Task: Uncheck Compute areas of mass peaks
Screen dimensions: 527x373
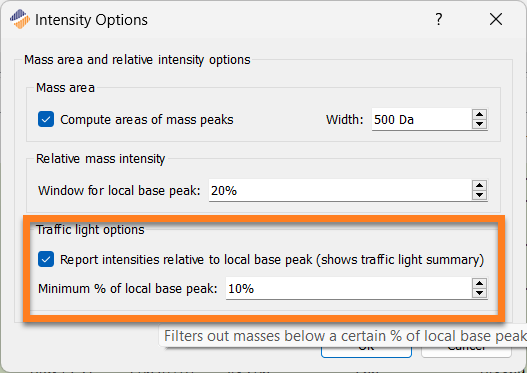Action: pyautogui.click(x=46, y=119)
